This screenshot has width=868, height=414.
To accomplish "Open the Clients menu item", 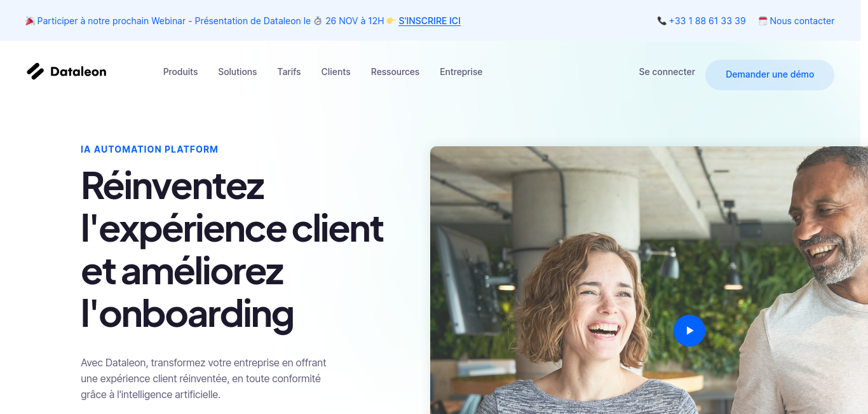I will click(x=336, y=72).
